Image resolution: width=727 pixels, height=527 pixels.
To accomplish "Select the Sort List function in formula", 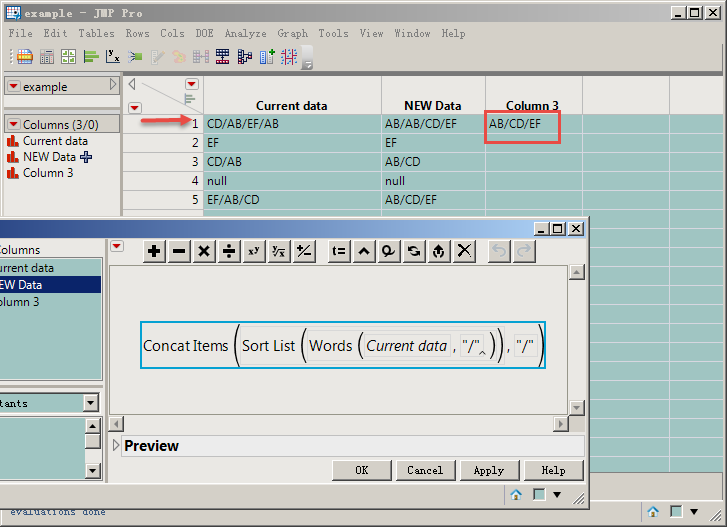I will click(x=268, y=346).
